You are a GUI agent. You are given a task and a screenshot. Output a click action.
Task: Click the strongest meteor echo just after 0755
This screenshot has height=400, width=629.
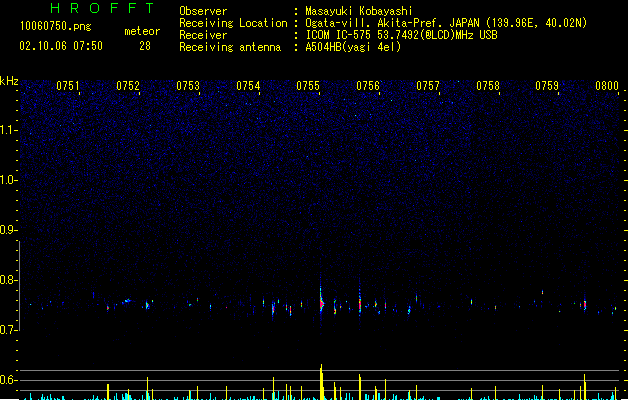pyautogui.click(x=321, y=304)
